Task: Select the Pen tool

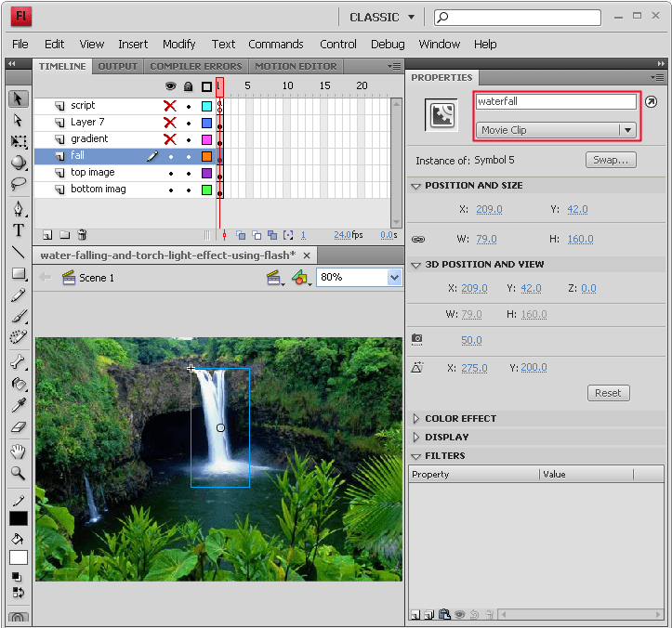Action: click(18, 209)
